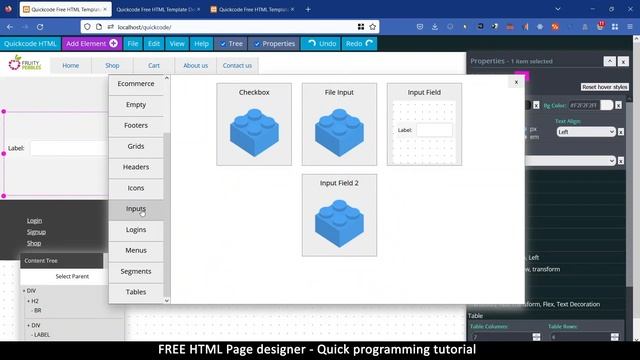Viewport: 640px width, 360px height.
Task: Open the dropdown below Text Align
Action: pos(570,160)
